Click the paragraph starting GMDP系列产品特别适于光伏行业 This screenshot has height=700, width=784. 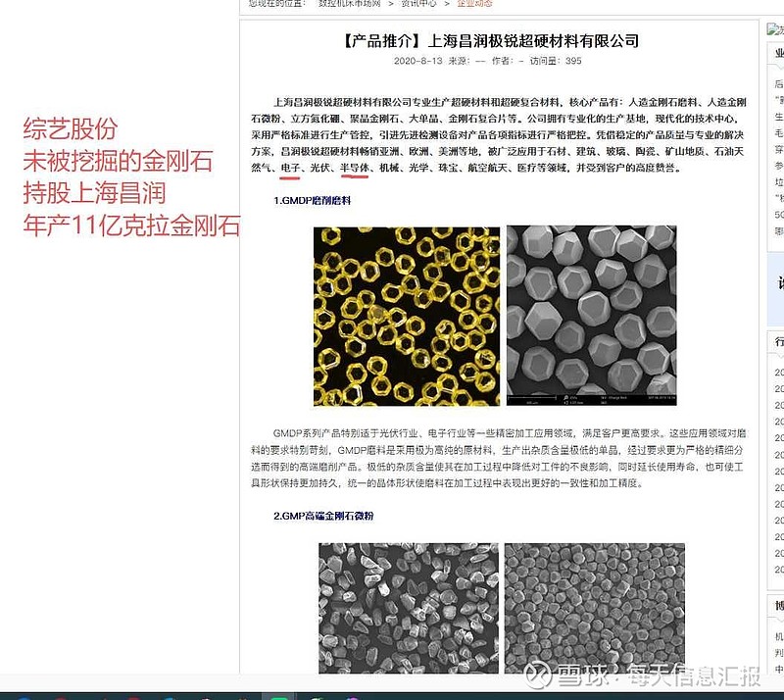(x=499, y=458)
